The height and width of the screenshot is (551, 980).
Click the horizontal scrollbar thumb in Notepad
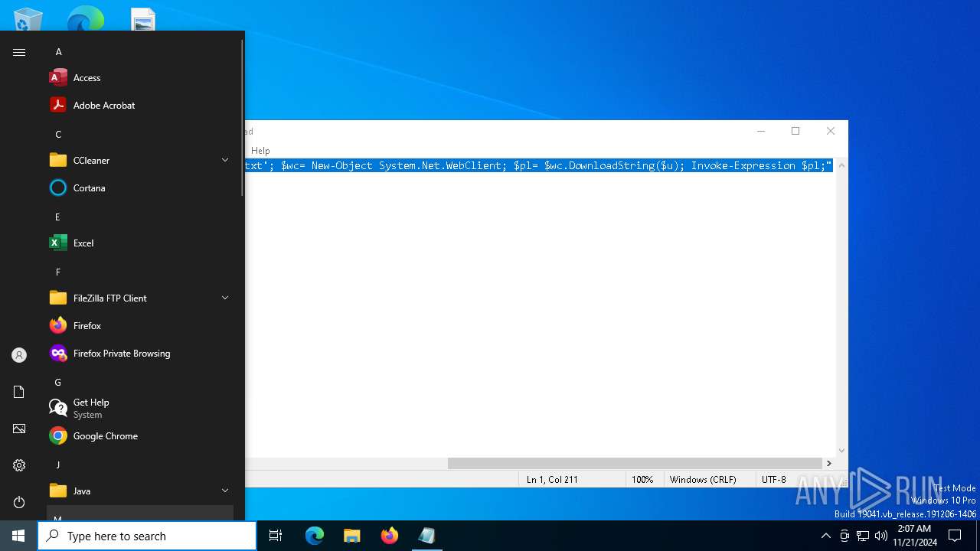click(x=635, y=463)
